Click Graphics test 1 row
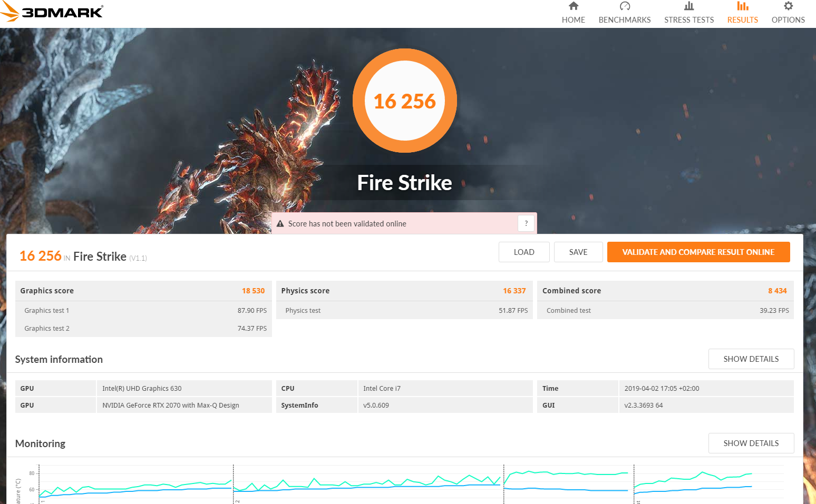The image size is (816, 504). (143, 310)
